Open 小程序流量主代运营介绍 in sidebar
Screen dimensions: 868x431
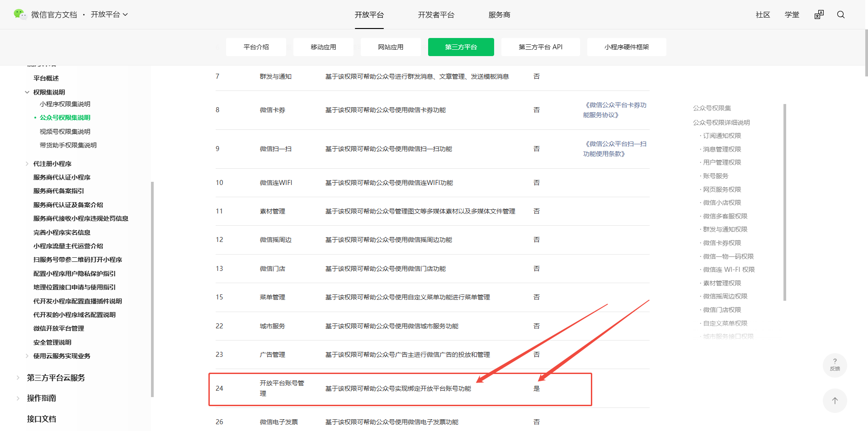68,246
